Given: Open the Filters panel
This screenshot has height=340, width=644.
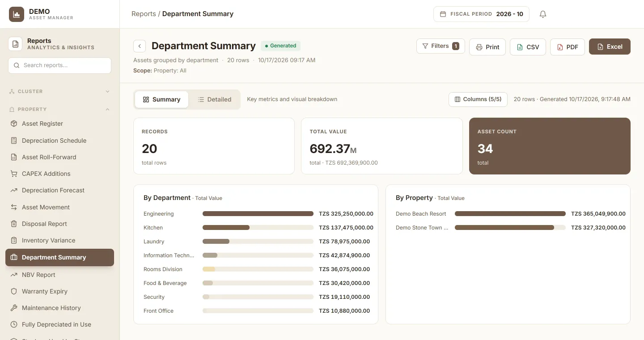Looking at the screenshot, I should [441, 46].
